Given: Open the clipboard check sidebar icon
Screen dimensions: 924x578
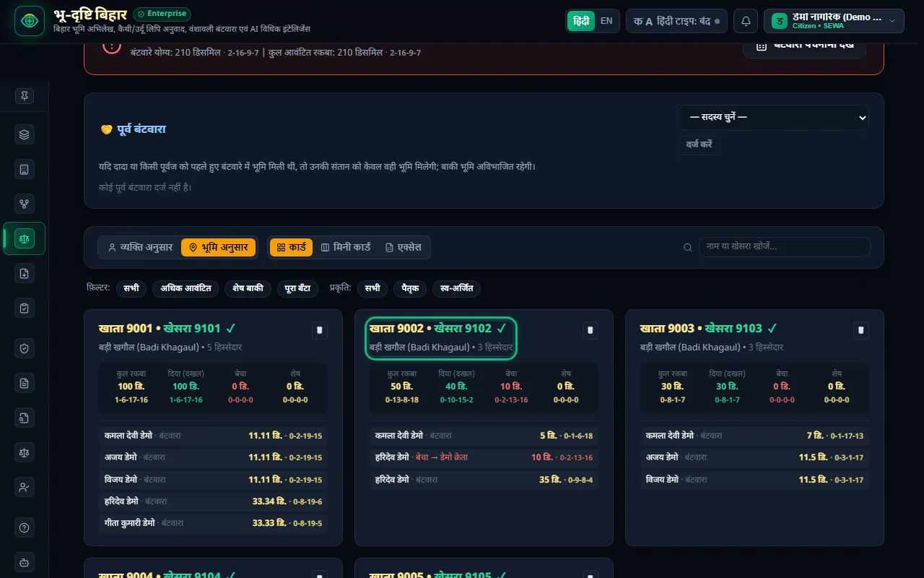Looking at the screenshot, I should point(25,308).
